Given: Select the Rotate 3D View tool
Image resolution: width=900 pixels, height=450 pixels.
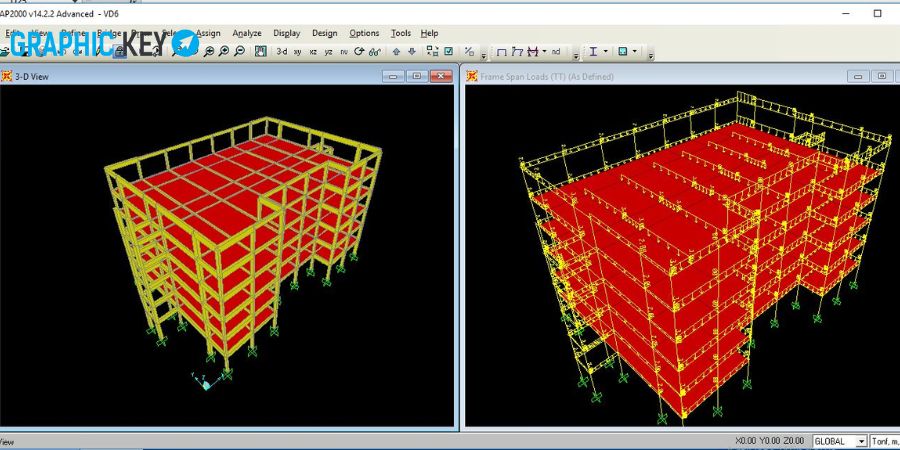Looking at the screenshot, I should click(x=359, y=52).
